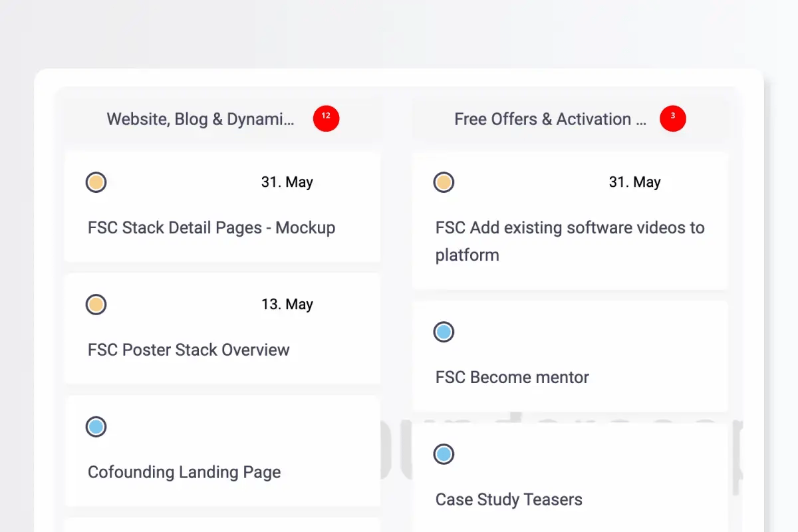Image resolution: width=798 pixels, height=532 pixels.
Task: Select the Free Offers & Activation column header
Action: point(550,119)
